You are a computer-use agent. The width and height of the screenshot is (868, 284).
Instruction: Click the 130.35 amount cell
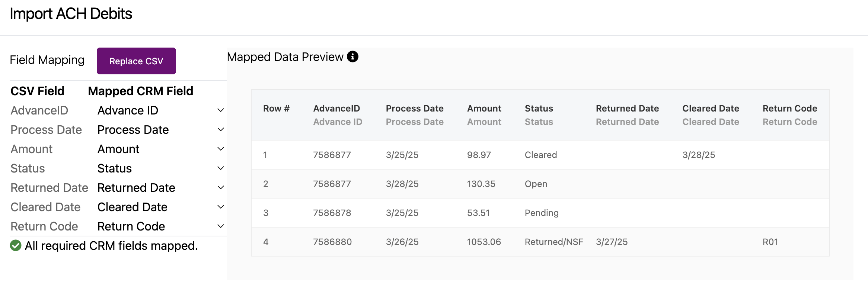[481, 184]
